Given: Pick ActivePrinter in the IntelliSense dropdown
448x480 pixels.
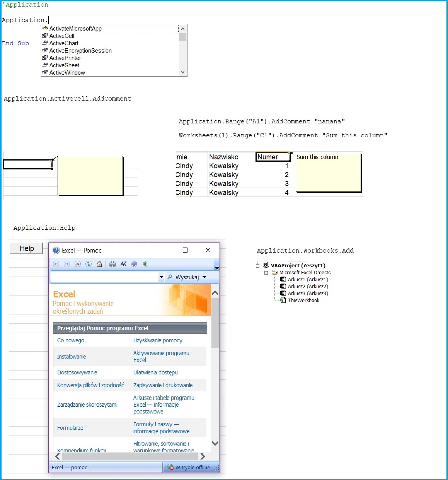Looking at the screenshot, I should (x=65, y=58).
